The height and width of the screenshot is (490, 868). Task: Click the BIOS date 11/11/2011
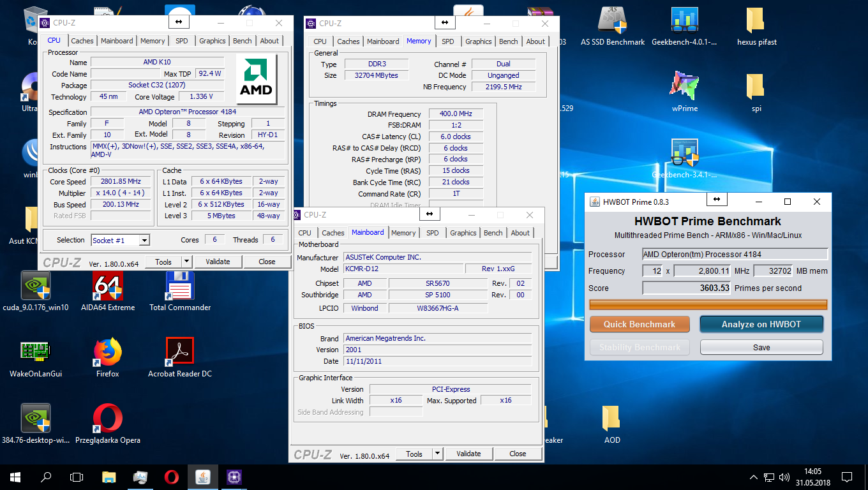(437, 361)
